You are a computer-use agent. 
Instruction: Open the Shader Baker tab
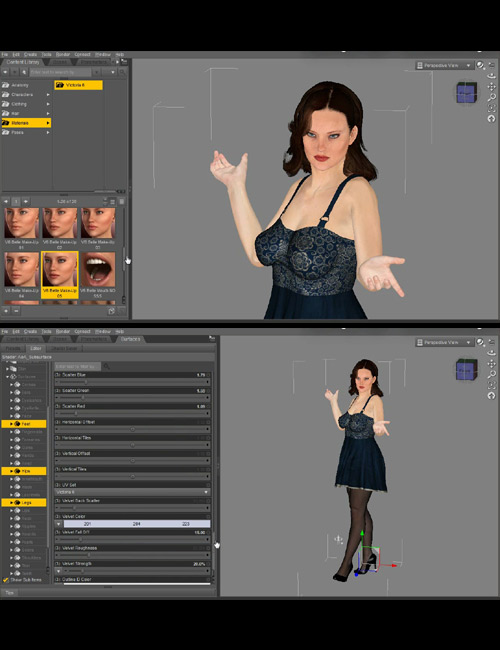[x=64, y=348]
